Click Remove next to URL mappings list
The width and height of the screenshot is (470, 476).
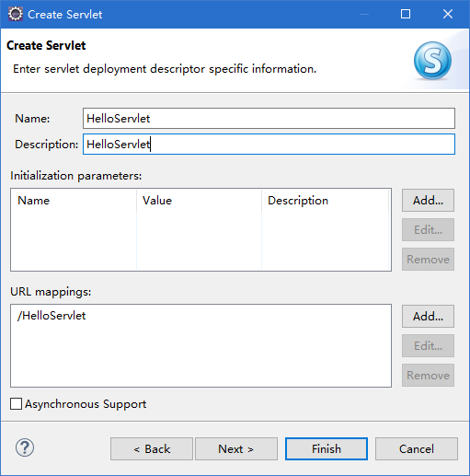(x=428, y=376)
